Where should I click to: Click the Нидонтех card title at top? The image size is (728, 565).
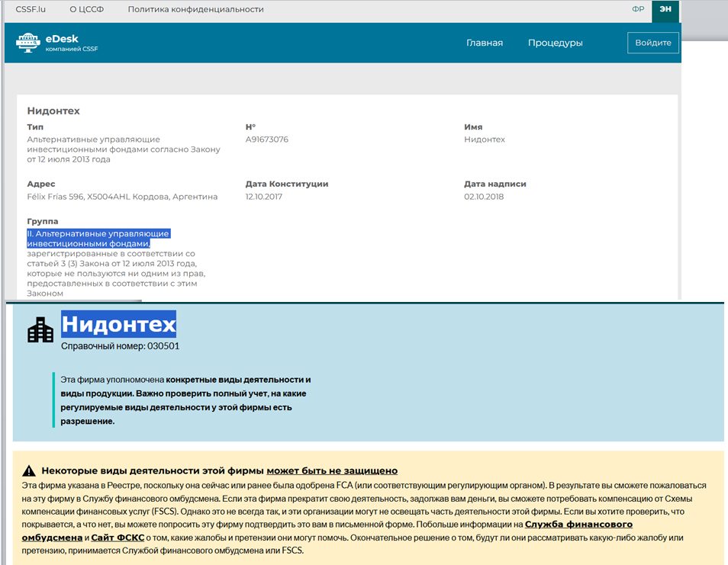click(53, 111)
